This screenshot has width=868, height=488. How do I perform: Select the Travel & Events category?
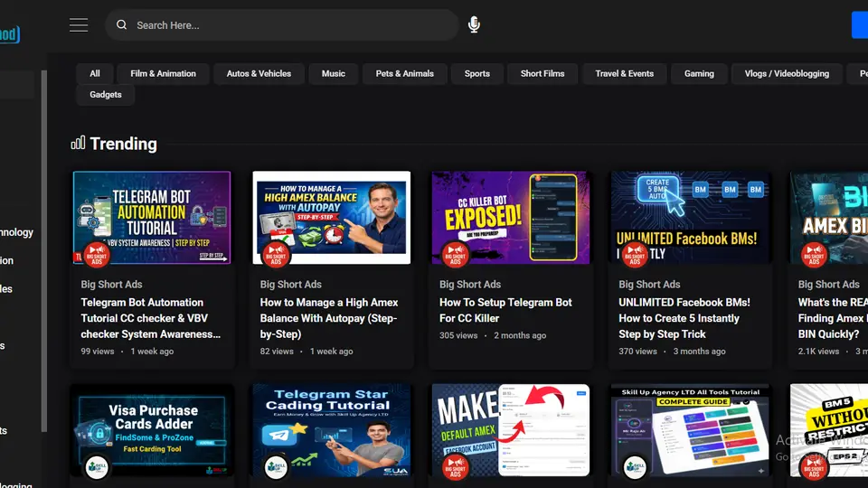click(x=625, y=73)
